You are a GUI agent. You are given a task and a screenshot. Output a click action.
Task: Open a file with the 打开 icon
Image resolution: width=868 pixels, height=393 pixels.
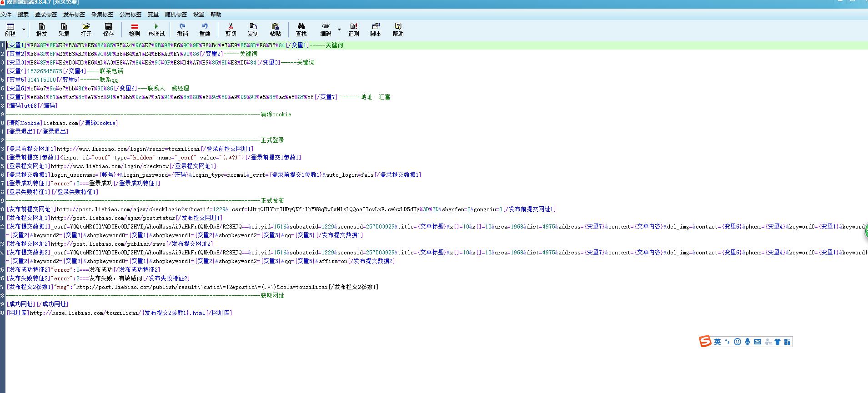click(86, 30)
